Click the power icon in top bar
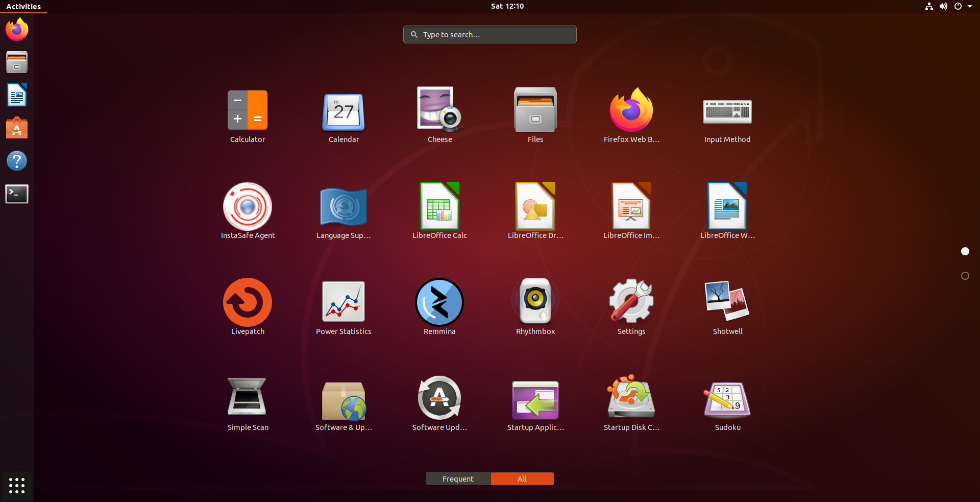Image resolution: width=980 pixels, height=502 pixels. click(x=958, y=6)
